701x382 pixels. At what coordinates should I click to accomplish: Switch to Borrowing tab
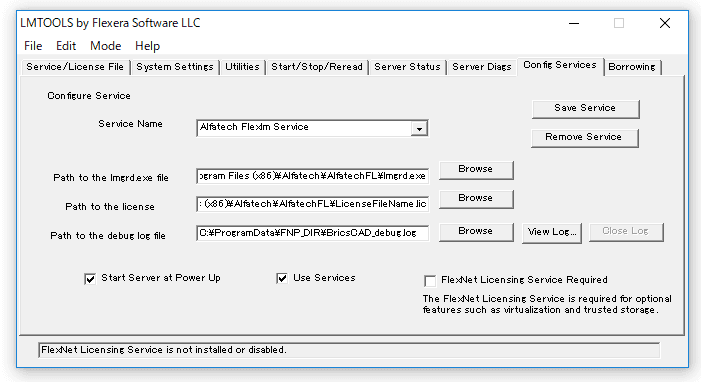632,67
